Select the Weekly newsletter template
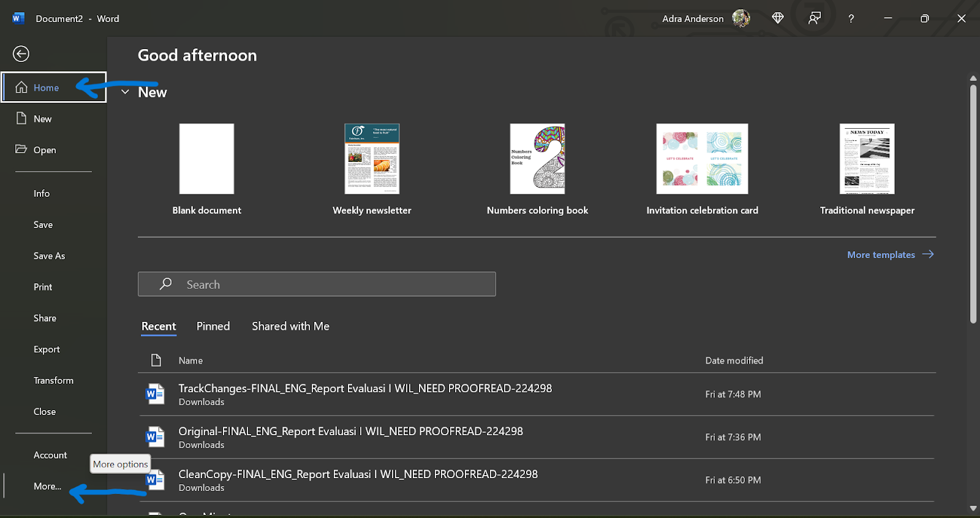This screenshot has width=980, height=518. [x=372, y=169]
